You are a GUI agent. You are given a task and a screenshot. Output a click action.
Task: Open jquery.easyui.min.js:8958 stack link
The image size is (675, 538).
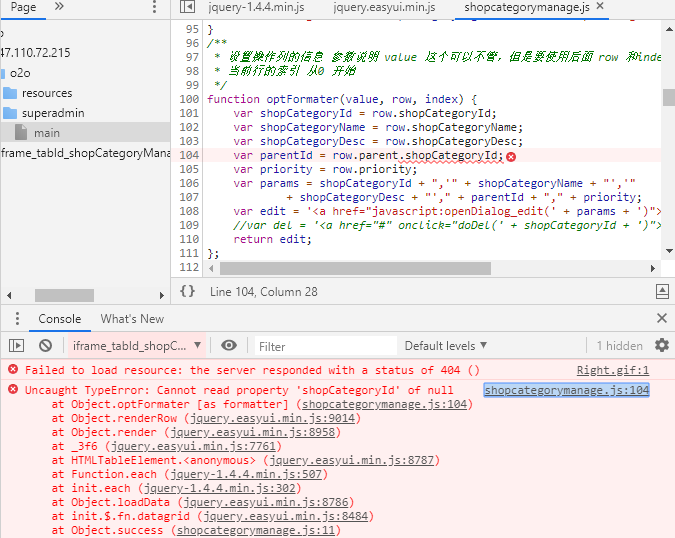coord(252,432)
